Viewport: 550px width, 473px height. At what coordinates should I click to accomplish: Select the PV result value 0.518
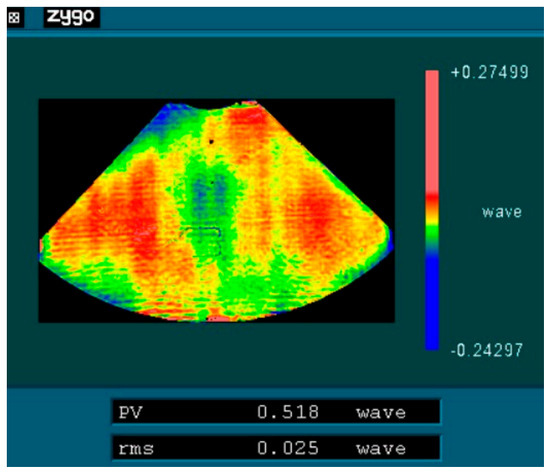[288, 412]
